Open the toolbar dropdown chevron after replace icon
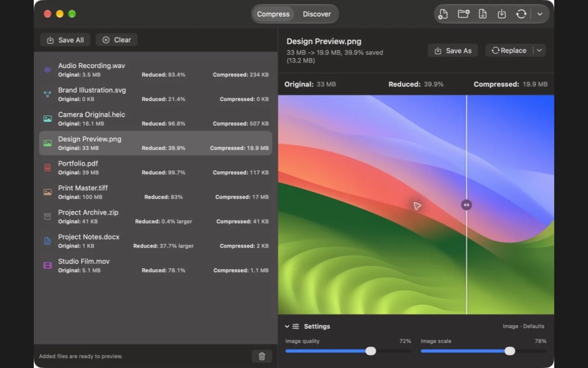The image size is (588, 368). coord(539,14)
